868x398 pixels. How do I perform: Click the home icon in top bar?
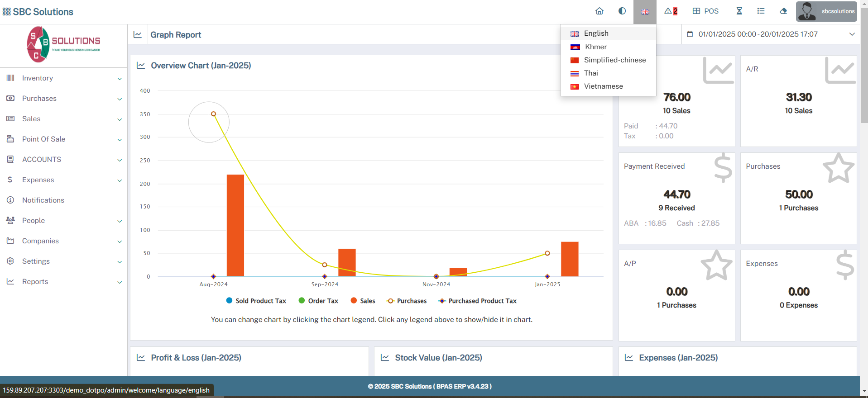pos(599,11)
